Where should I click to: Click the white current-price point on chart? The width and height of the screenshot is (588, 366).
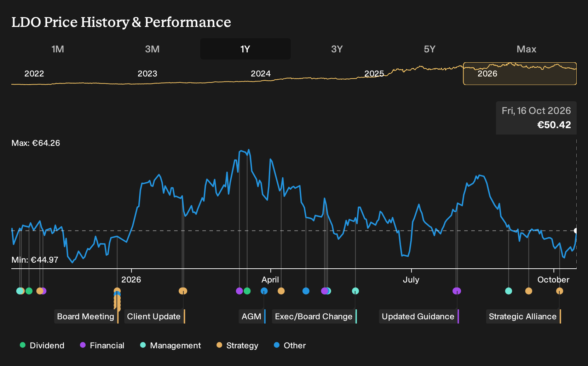pyautogui.click(x=576, y=231)
